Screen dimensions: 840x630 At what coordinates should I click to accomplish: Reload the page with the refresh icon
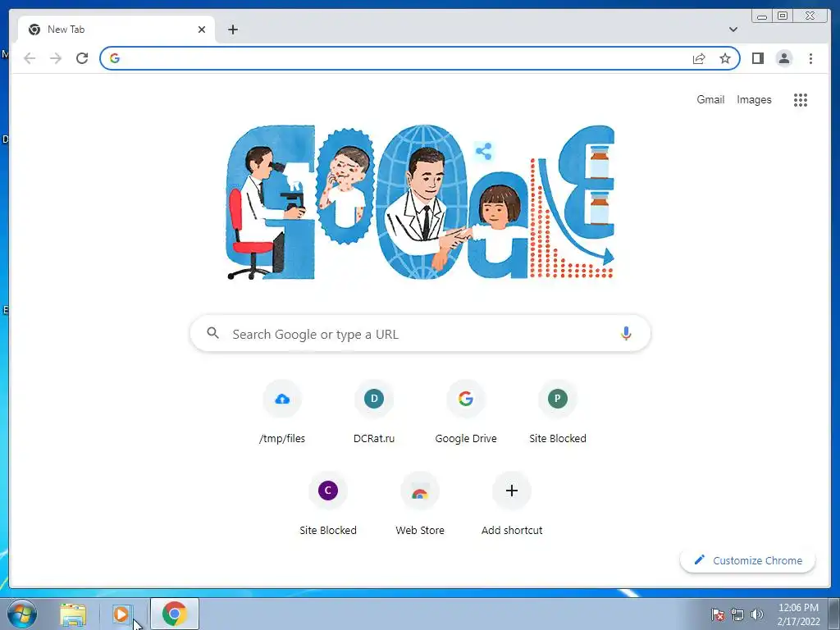point(82,58)
